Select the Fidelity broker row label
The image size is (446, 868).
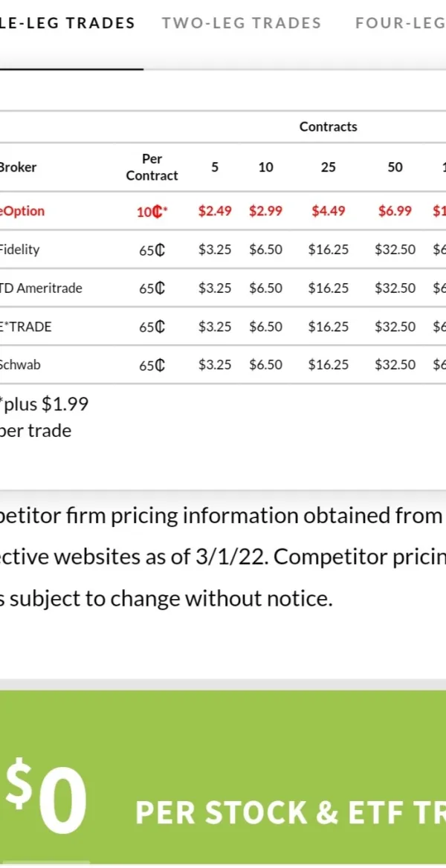[x=20, y=250]
